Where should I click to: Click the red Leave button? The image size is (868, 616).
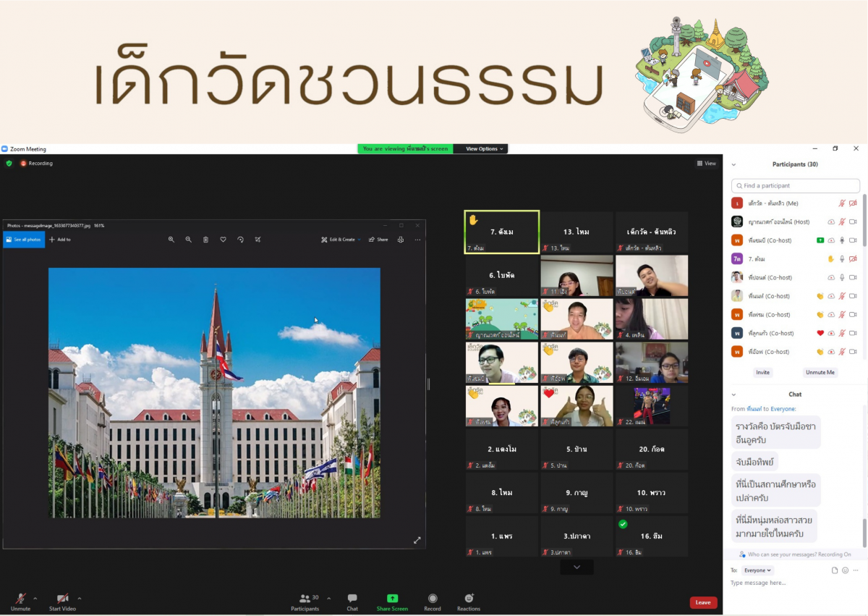pos(703,602)
